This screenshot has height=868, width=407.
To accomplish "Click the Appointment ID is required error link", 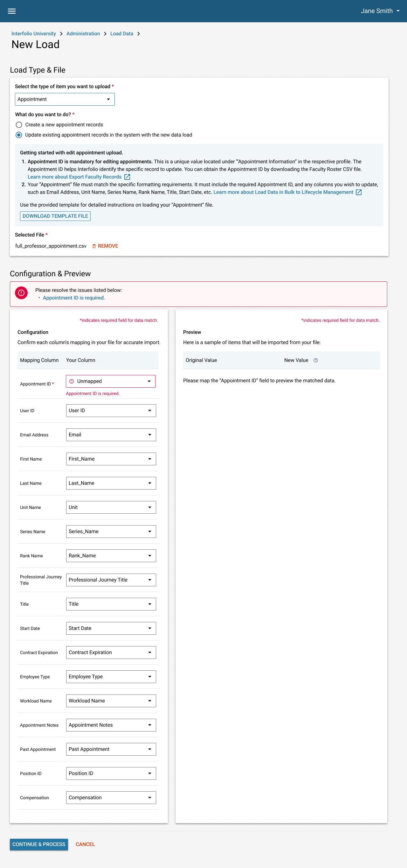I will pyautogui.click(x=74, y=298).
